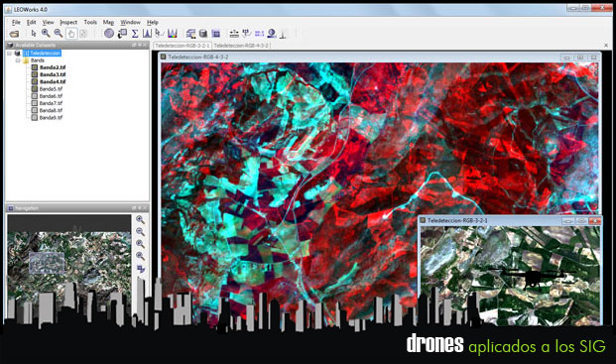Collapse the Teledeteccion dataset tree node
Image resolution: width=616 pixels, height=364 pixels.
10,53
